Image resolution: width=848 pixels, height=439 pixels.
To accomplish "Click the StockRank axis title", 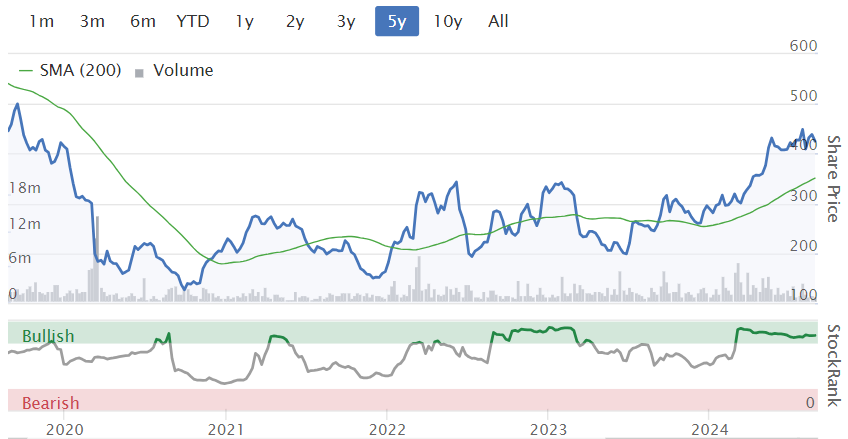I will click(x=833, y=365).
